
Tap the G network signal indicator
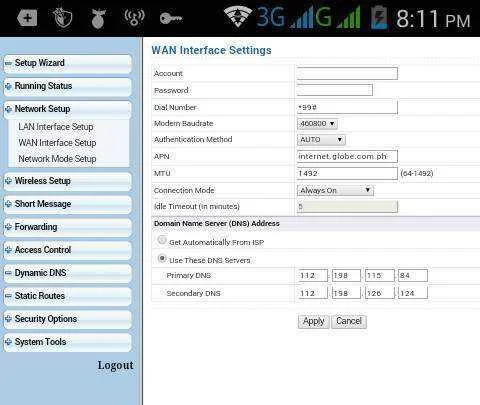point(337,17)
